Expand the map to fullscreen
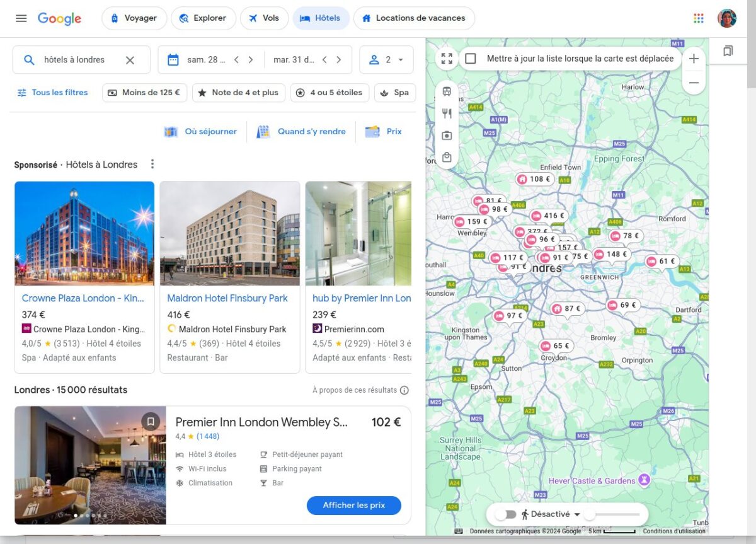 tap(447, 59)
